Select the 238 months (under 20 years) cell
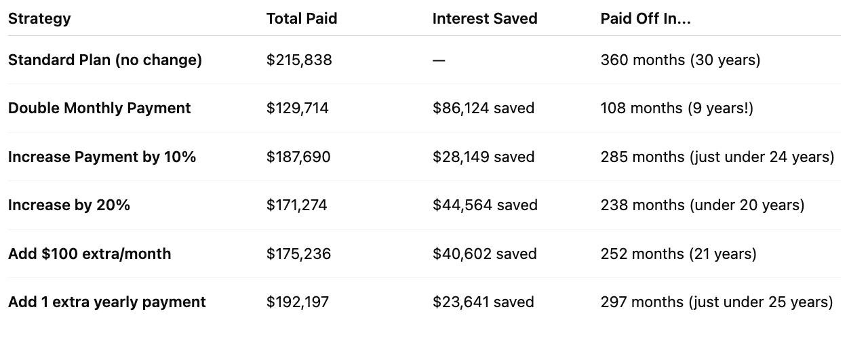The width and height of the screenshot is (868, 339). pos(702,205)
